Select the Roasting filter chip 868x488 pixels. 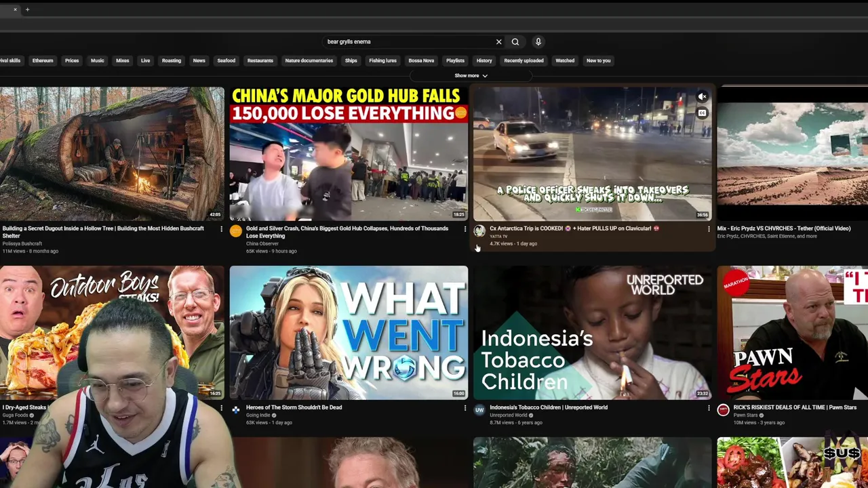[172, 60]
